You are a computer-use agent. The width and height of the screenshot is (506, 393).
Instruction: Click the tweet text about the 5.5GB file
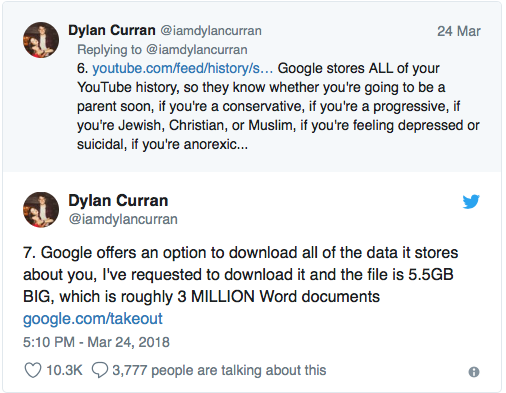point(240,274)
